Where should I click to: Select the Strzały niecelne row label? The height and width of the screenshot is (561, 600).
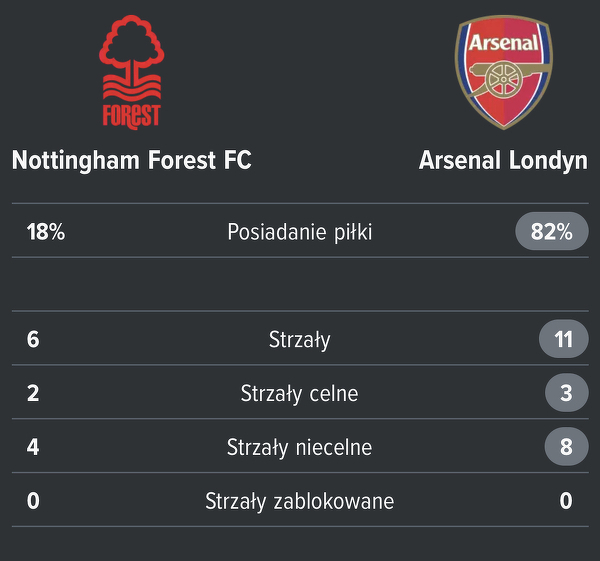point(300,447)
